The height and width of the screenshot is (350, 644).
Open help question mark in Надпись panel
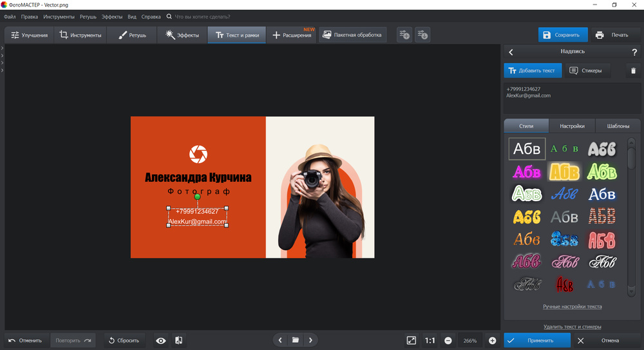click(x=634, y=52)
